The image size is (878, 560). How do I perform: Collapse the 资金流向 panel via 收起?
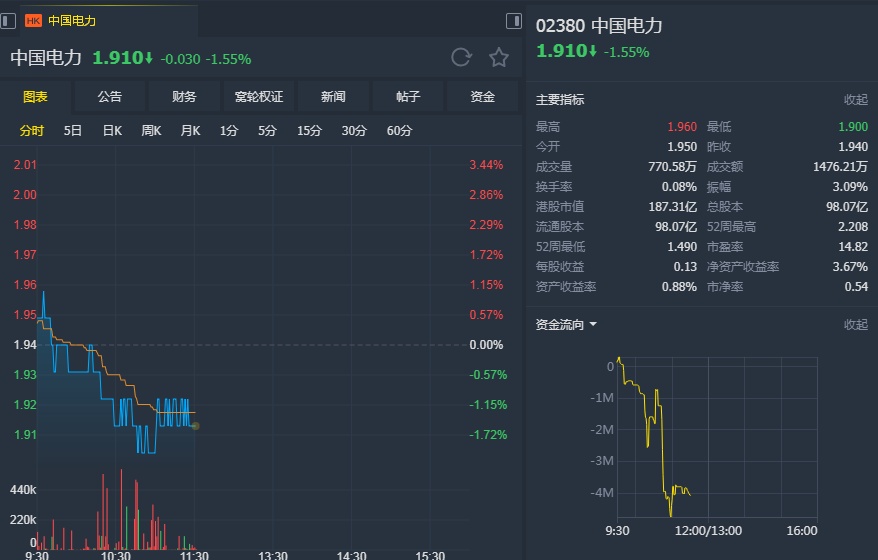click(855, 325)
